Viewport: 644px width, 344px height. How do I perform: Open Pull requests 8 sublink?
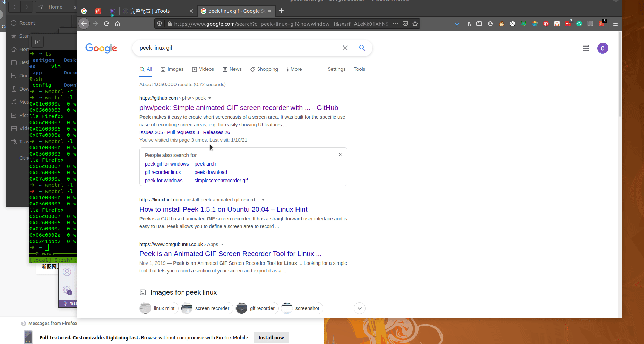183,132
